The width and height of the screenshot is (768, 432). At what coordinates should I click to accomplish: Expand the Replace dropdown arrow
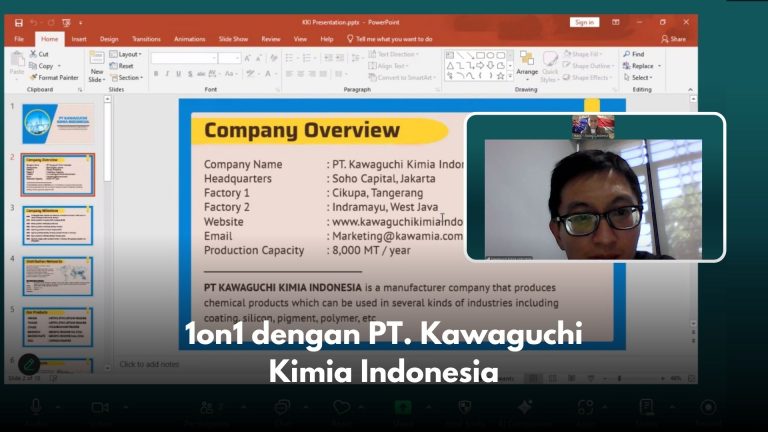tap(659, 66)
